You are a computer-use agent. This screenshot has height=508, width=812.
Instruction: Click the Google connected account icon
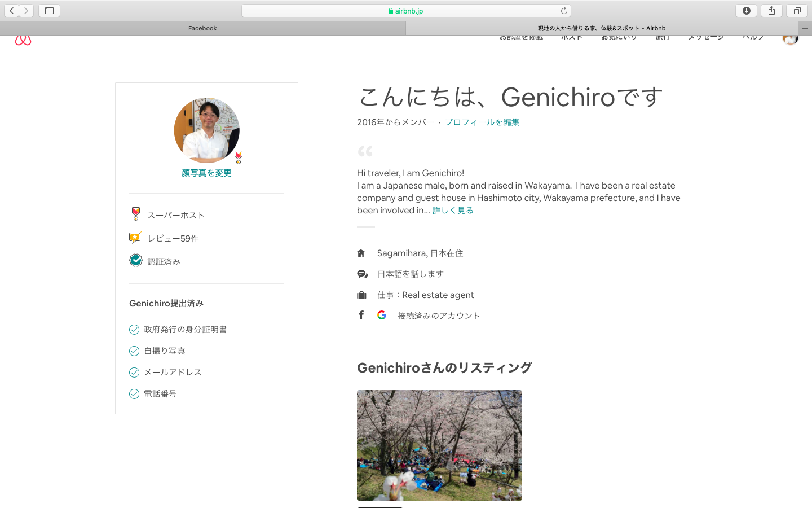[x=382, y=315]
